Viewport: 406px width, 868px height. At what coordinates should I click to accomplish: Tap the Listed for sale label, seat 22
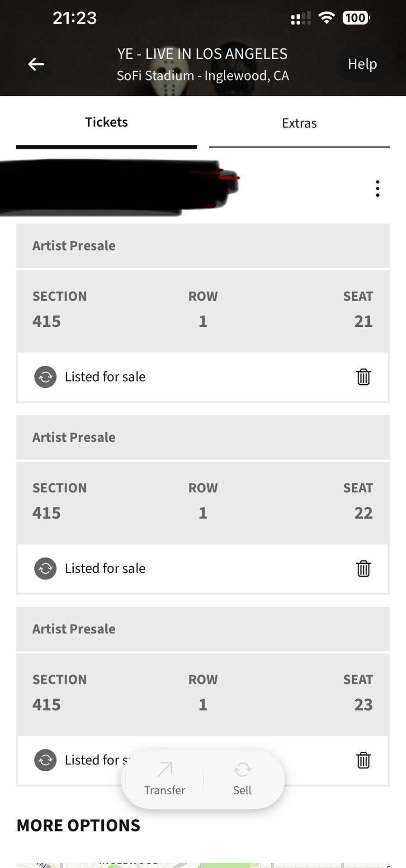105,568
